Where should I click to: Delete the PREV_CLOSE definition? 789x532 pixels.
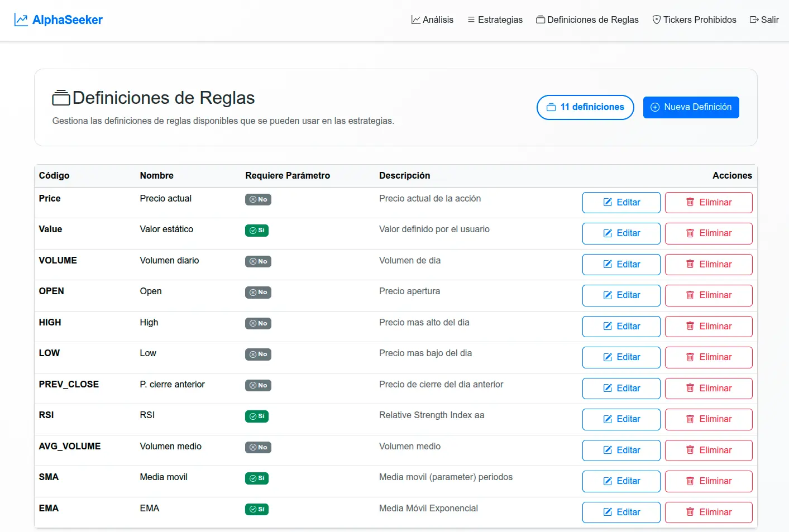[709, 389]
